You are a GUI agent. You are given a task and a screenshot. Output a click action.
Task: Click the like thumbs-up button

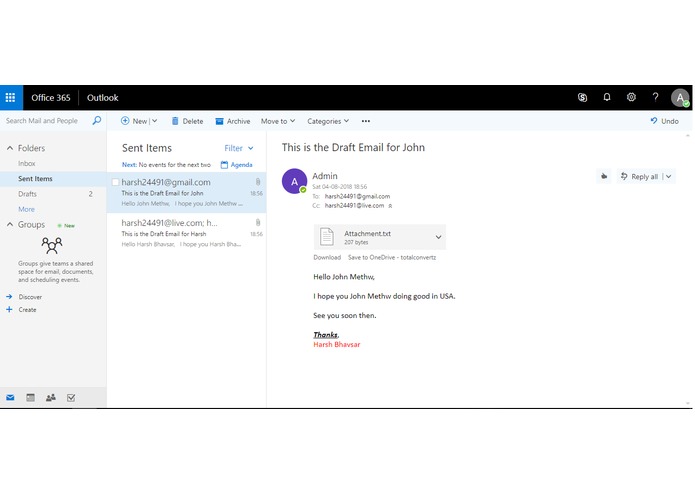click(604, 176)
